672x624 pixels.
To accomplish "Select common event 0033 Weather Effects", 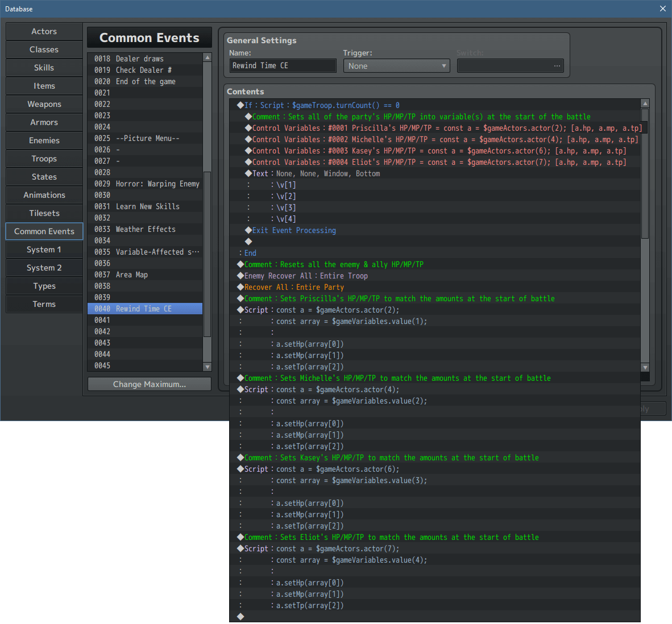I will tap(146, 229).
